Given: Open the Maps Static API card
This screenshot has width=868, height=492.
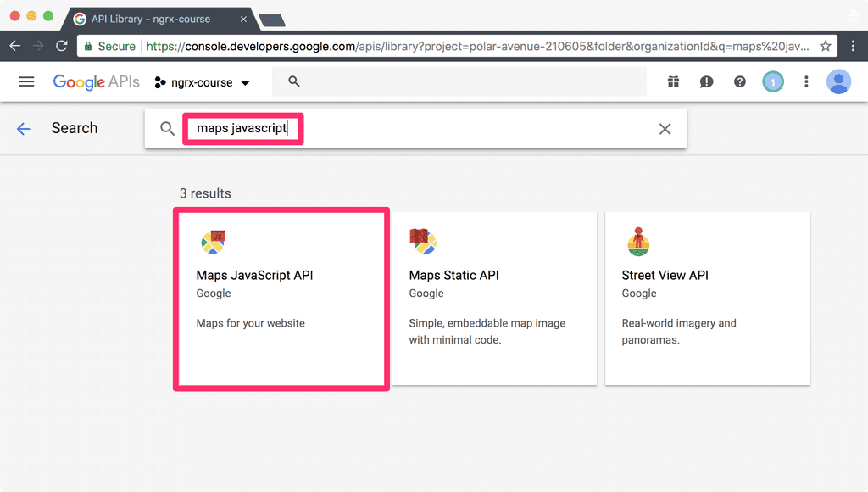Looking at the screenshot, I should (x=494, y=299).
